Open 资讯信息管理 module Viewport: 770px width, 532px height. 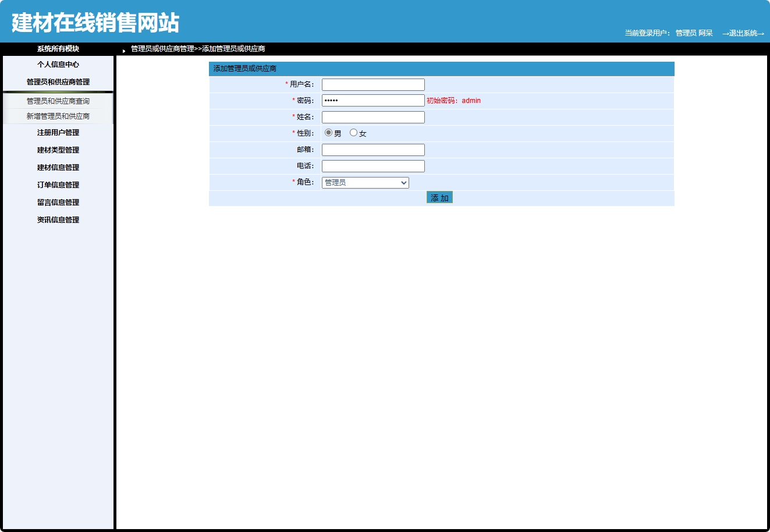click(x=57, y=219)
